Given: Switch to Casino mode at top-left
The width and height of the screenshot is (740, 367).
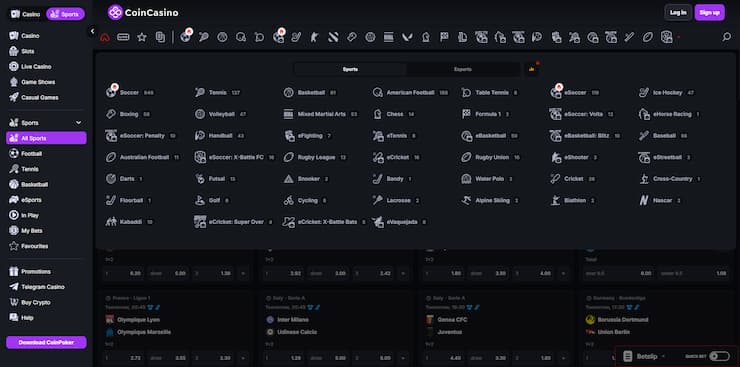Looking at the screenshot, I should coord(26,14).
